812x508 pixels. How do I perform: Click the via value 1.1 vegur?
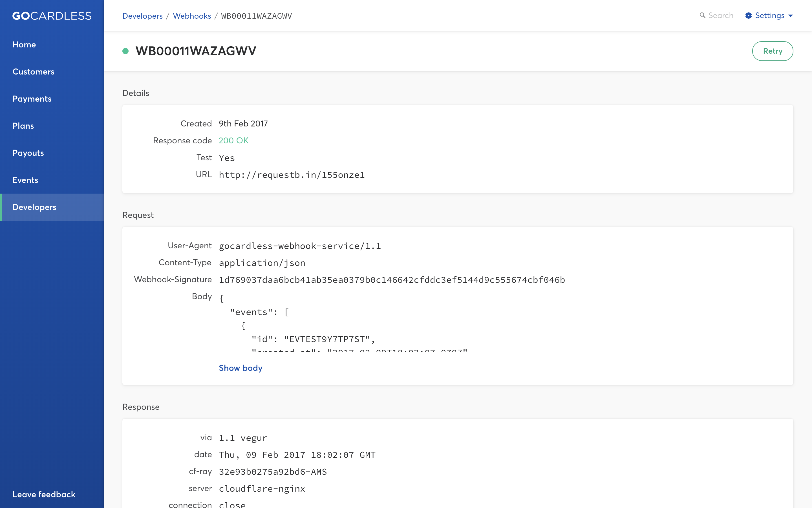pos(243,438)
